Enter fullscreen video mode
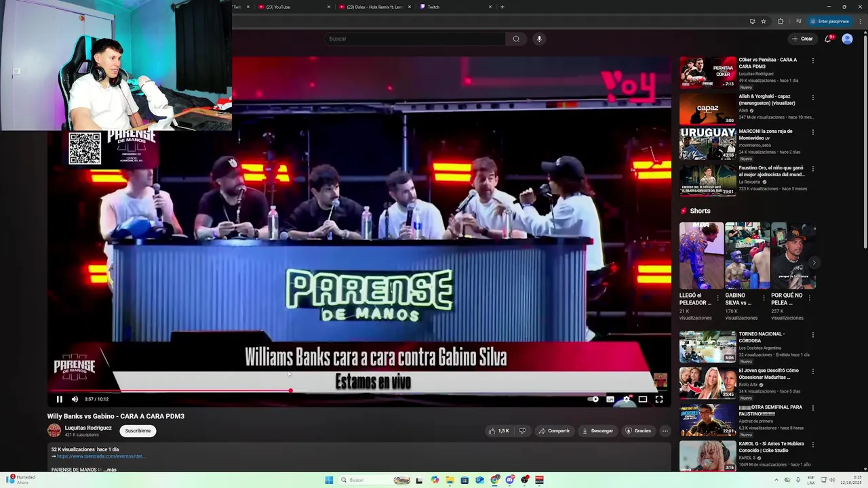Viewport: 868px width, 488px height. [659, 399]
